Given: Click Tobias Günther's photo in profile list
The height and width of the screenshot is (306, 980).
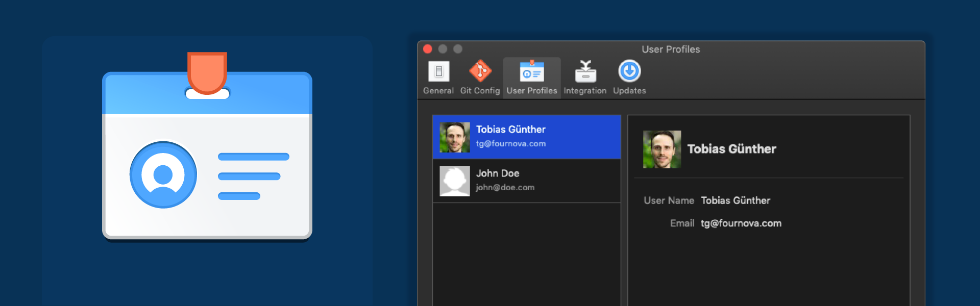Looking at the screenshot, I should pos(455,137).
